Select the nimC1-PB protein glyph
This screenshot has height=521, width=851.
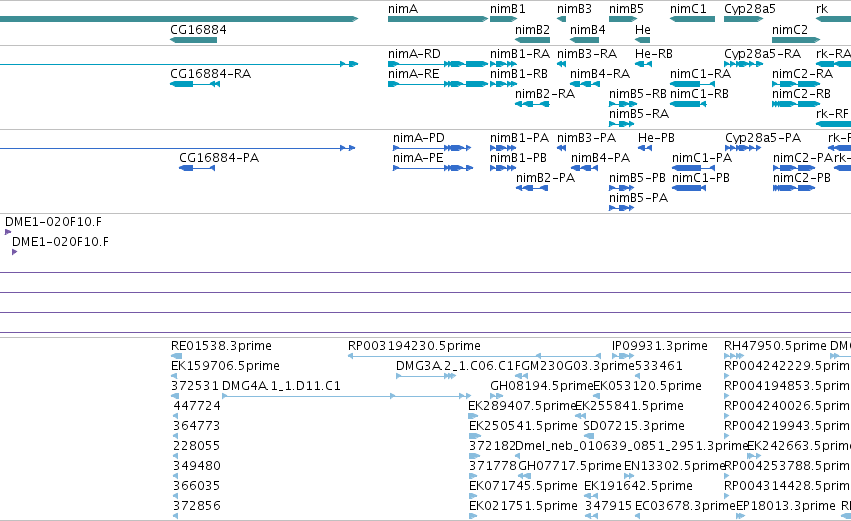(689, 188)
